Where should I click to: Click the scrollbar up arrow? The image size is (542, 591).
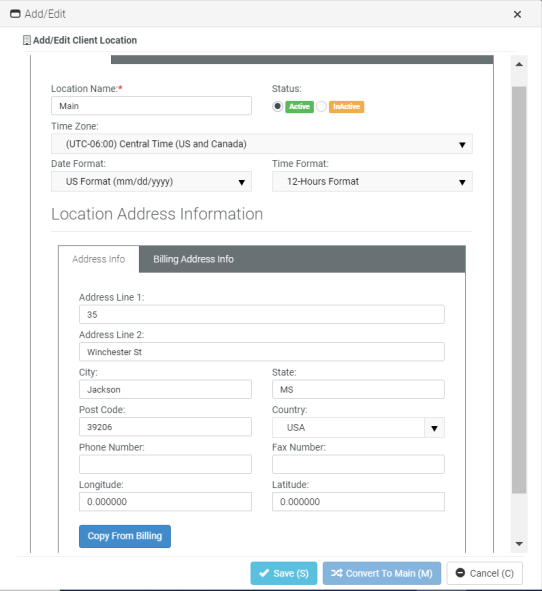519,64
